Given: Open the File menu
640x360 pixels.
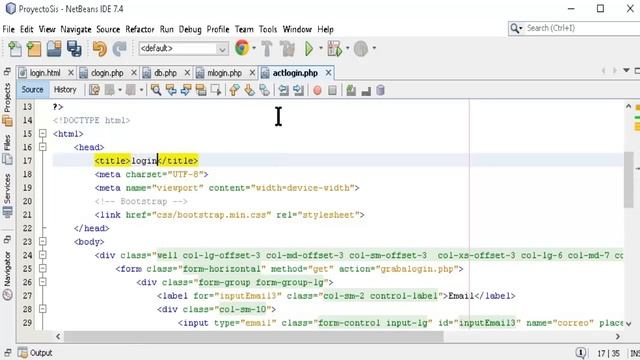Looking at the screenshot, I should tap(8, 29).
